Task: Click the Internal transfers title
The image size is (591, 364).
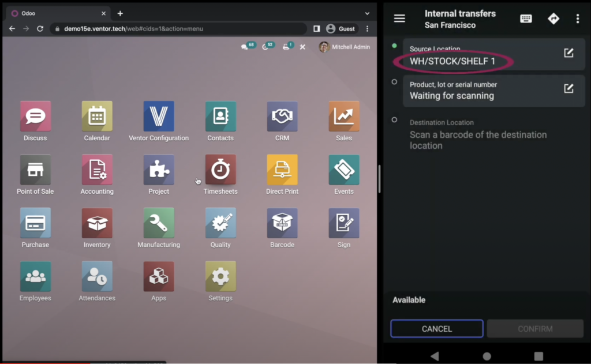Action: 460,14
